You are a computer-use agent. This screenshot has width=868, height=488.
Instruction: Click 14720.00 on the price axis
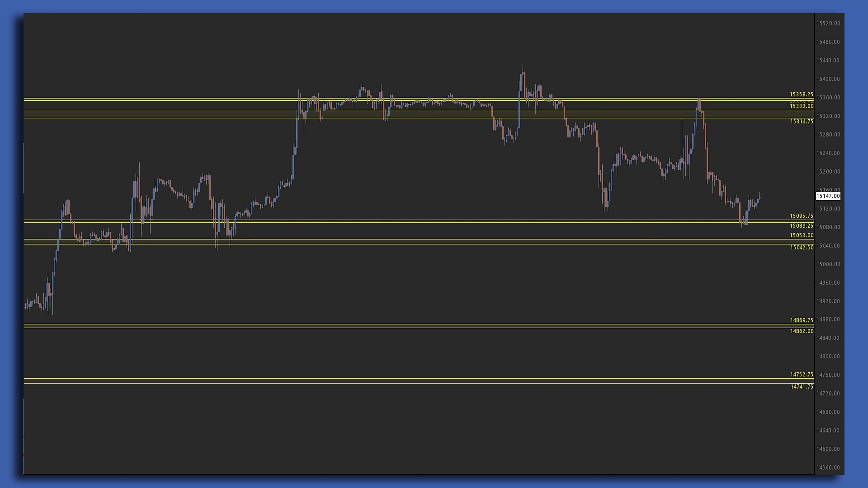coord(828,393)
